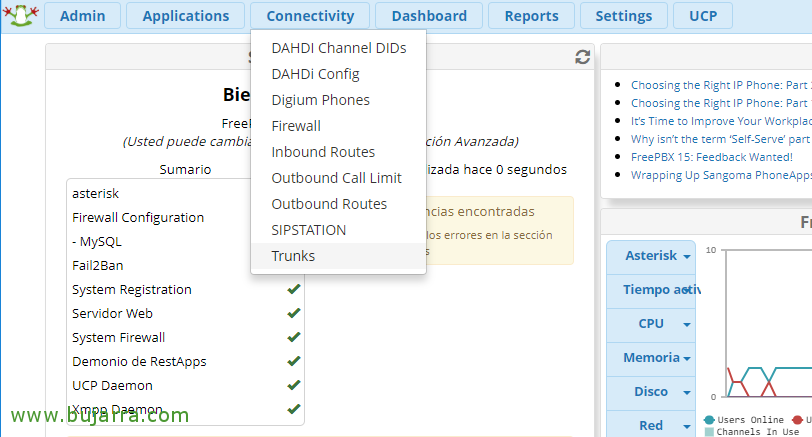Open FreePBX 15: Feedback Wanted! link
Image resolution: width=812 pixels, height=437 pixels.
pos(712,157)
